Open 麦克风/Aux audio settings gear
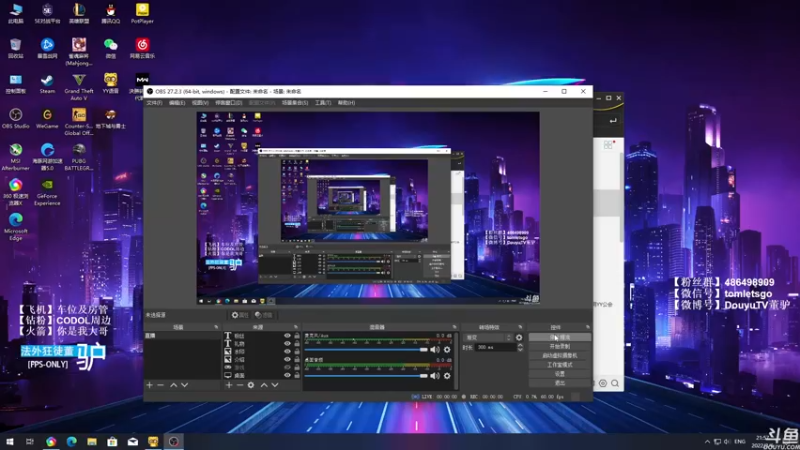The width and height of the screenshot is (800, 450). [447, 349]
